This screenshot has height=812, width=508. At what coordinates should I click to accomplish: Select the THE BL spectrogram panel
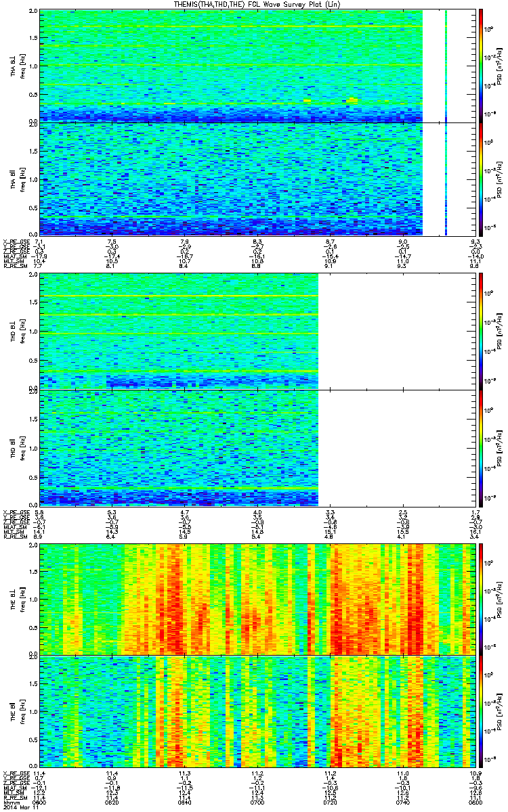(257, 598)
